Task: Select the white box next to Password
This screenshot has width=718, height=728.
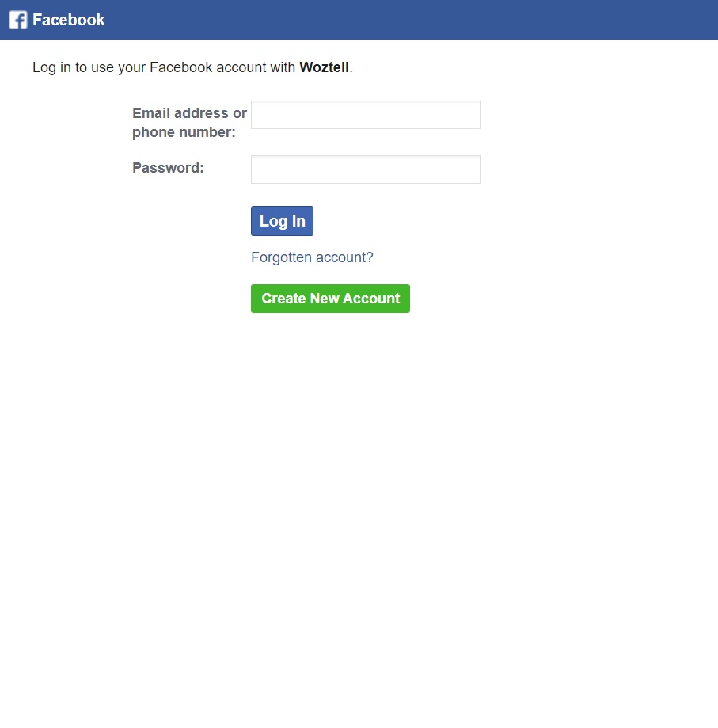Action: [366, 170]
